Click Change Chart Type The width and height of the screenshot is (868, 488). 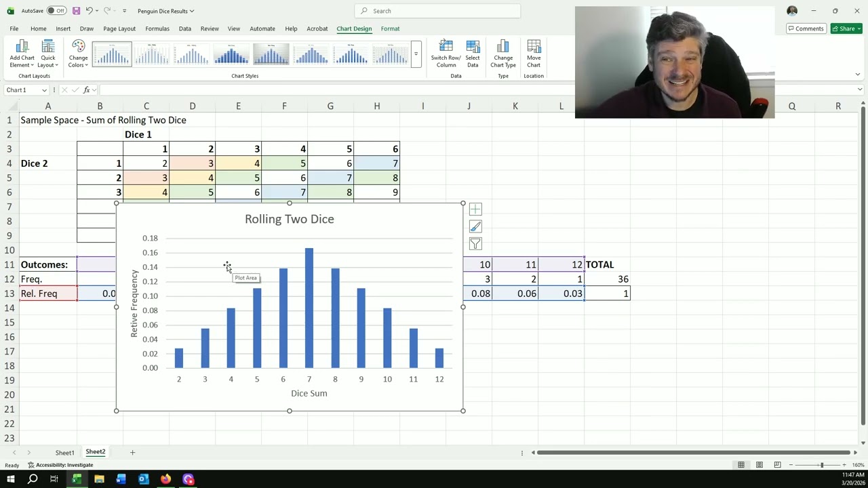pos(503,54)
